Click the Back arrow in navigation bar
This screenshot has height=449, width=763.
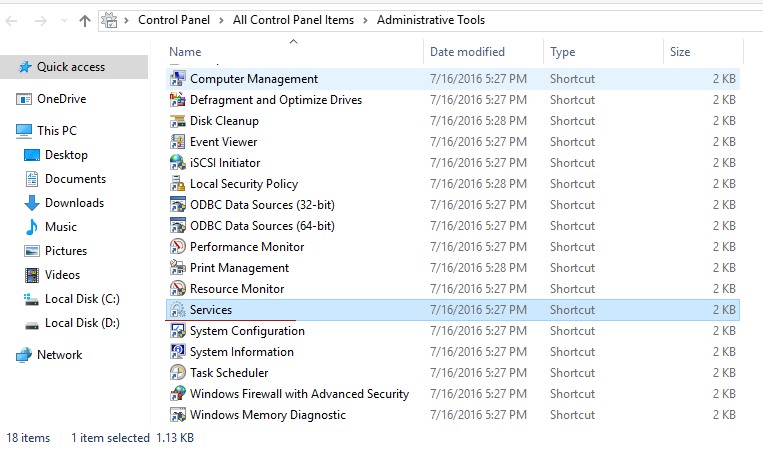11,20
